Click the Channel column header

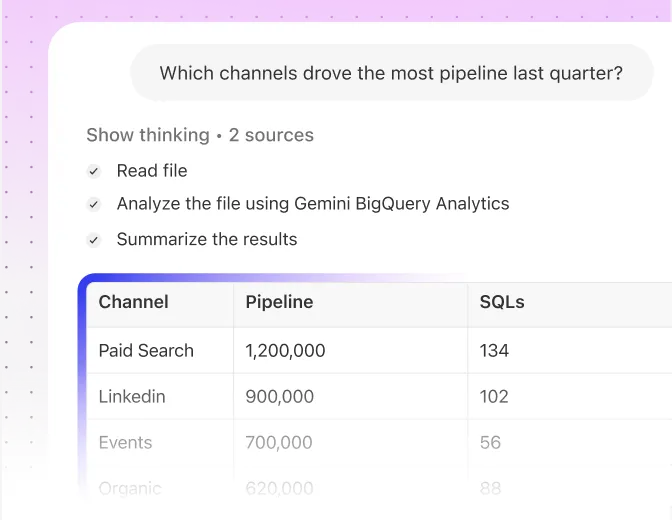[x=133, y=302]
